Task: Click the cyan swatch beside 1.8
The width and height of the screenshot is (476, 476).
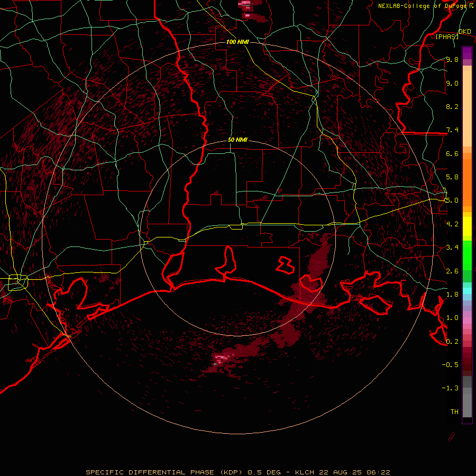Action: click(x=467, y=291)
